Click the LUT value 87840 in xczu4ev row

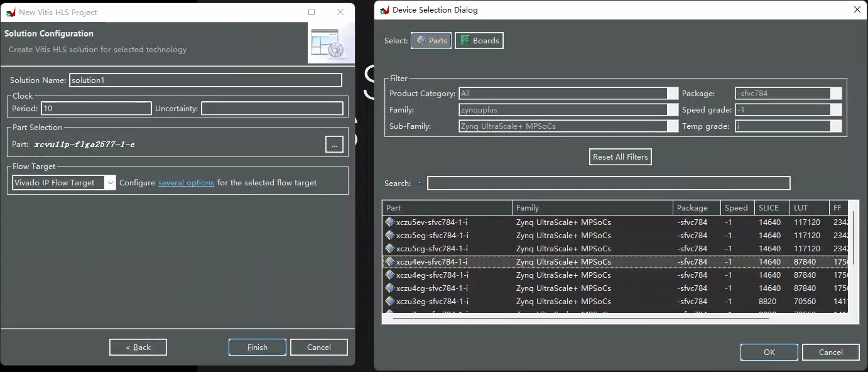tap(805, 262)
